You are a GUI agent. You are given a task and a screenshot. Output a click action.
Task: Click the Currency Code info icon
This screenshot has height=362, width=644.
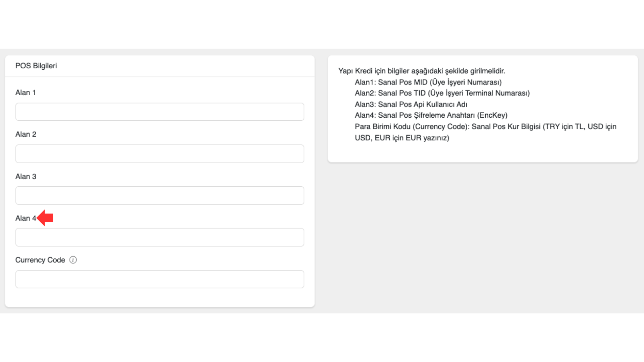tap(73, 260)
